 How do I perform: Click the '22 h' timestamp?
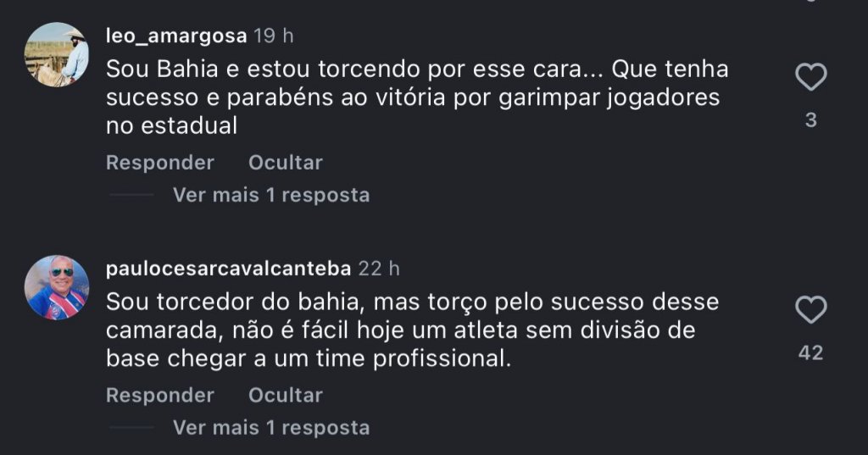[x=378, y=269]
